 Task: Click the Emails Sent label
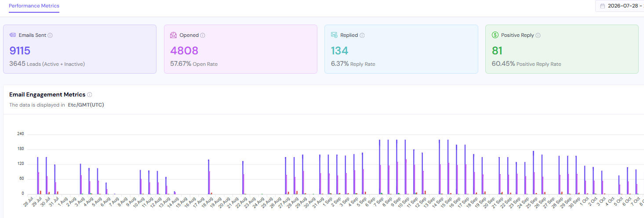[33, 35]
